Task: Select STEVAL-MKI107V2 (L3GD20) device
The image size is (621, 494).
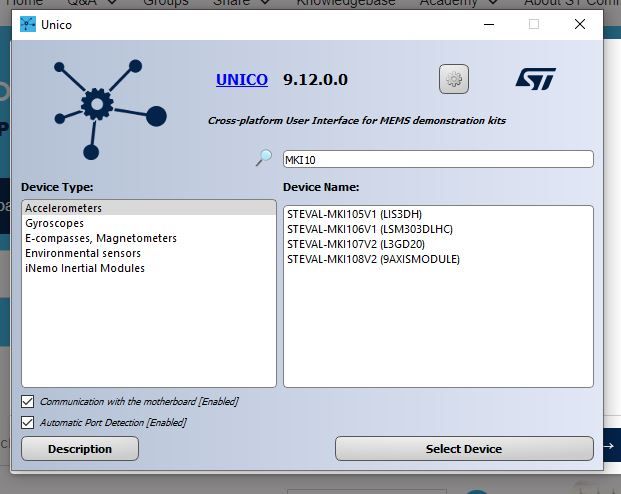Action: tap(438, 244)
